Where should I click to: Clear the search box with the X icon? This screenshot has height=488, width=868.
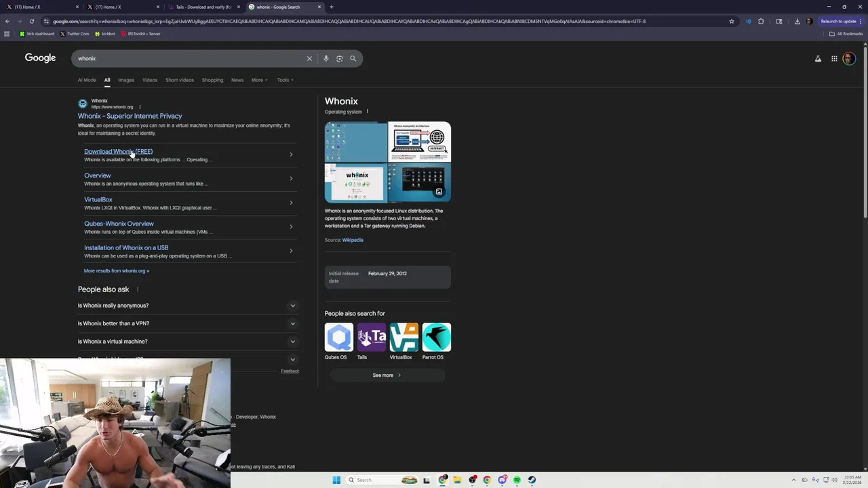pyautogui.click(x=309, y=58)
